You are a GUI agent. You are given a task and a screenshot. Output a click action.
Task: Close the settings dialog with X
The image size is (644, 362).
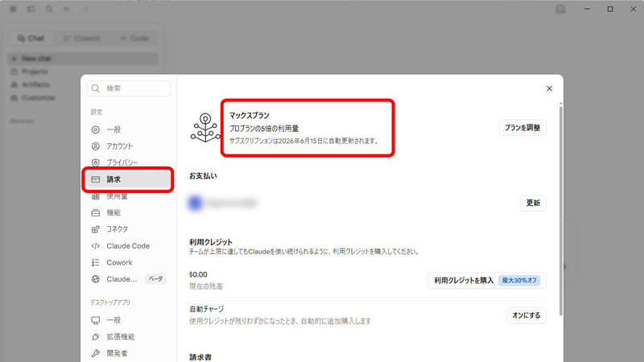click(549, 88)
